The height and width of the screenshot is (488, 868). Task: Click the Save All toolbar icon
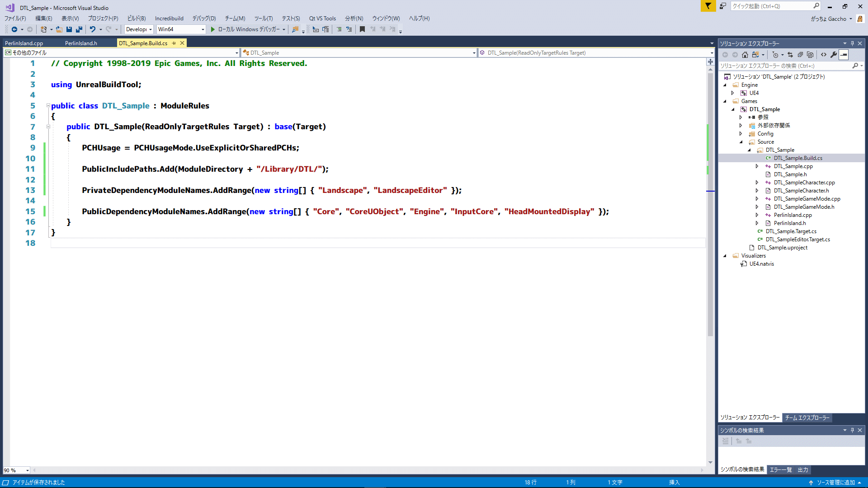point(79,29)
